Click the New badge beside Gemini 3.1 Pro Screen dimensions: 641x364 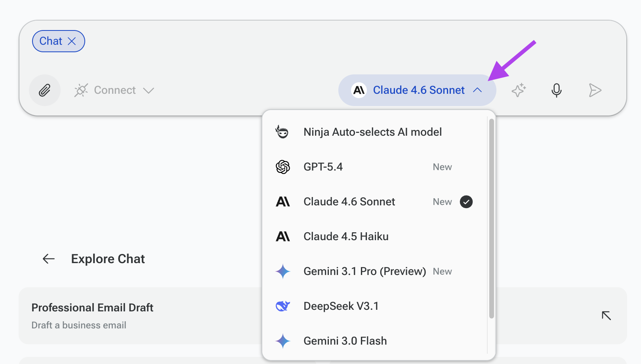(x=442, y=271)
